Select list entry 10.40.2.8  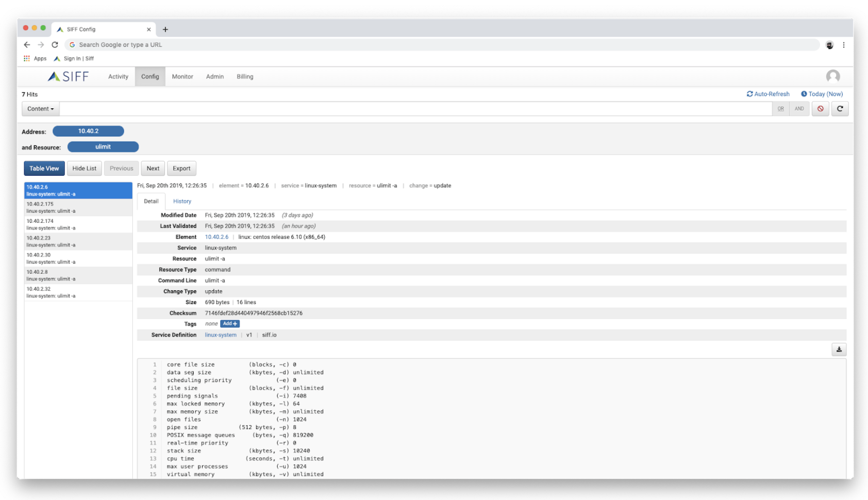[x=78, y=276]
